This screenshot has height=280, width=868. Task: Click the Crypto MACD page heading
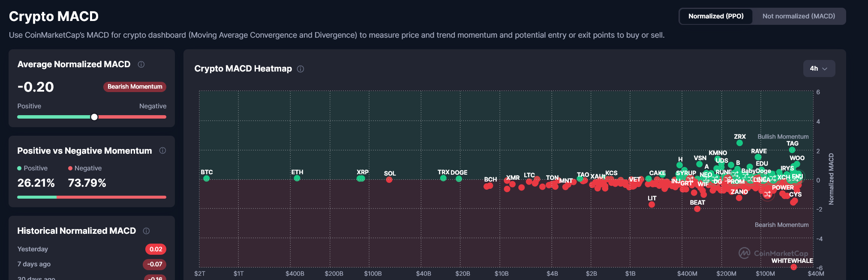[x=54, y=16]
